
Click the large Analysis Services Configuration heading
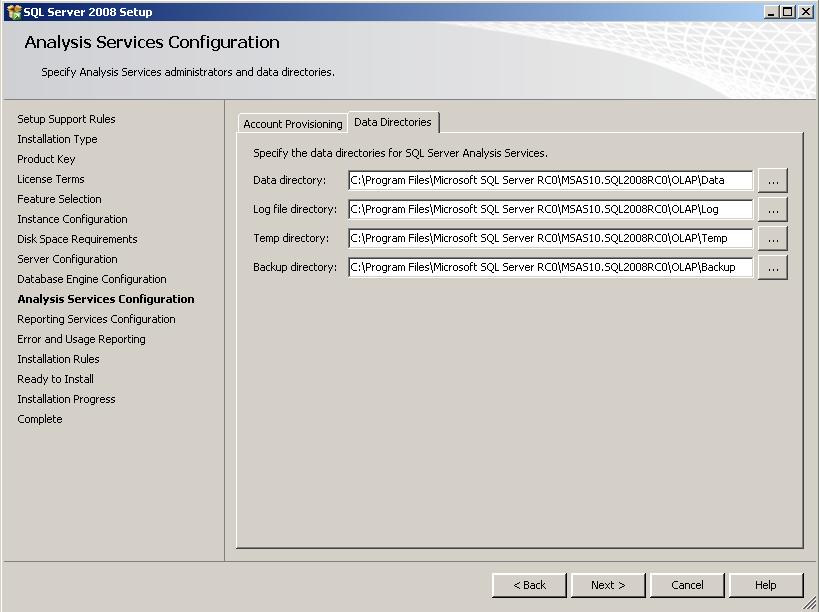point(152,42)
